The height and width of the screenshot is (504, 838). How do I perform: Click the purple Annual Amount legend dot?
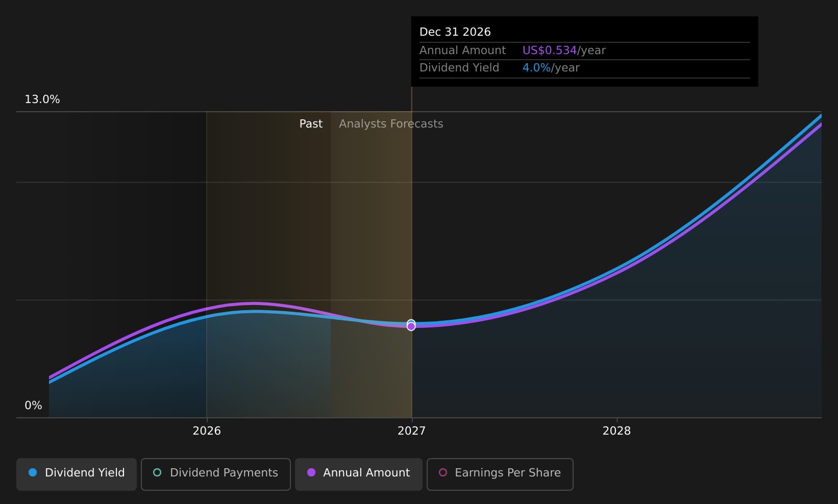pos(311,472)
